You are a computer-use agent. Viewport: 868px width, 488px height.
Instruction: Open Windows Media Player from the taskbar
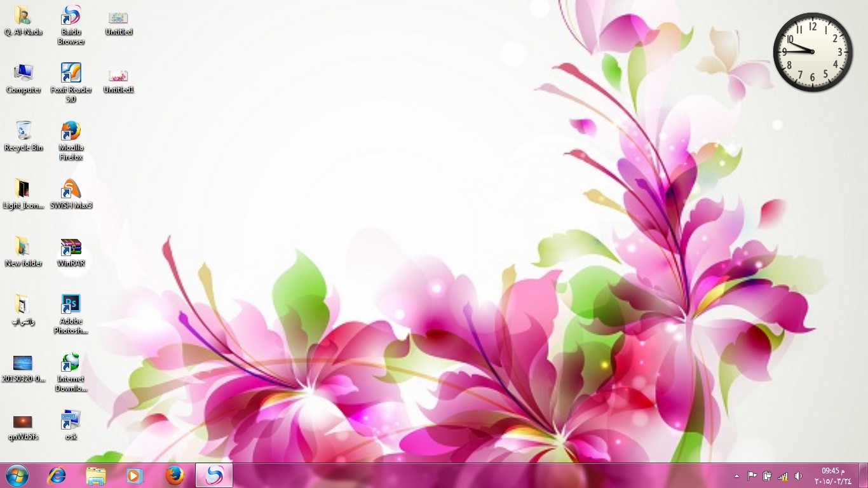(x=135, y=475)
